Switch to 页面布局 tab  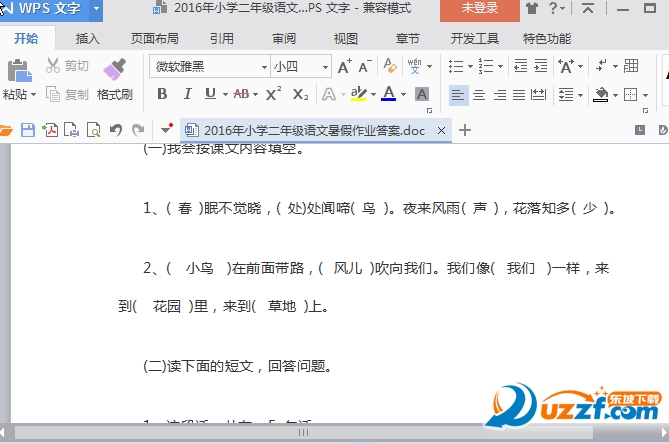point(154,39)
